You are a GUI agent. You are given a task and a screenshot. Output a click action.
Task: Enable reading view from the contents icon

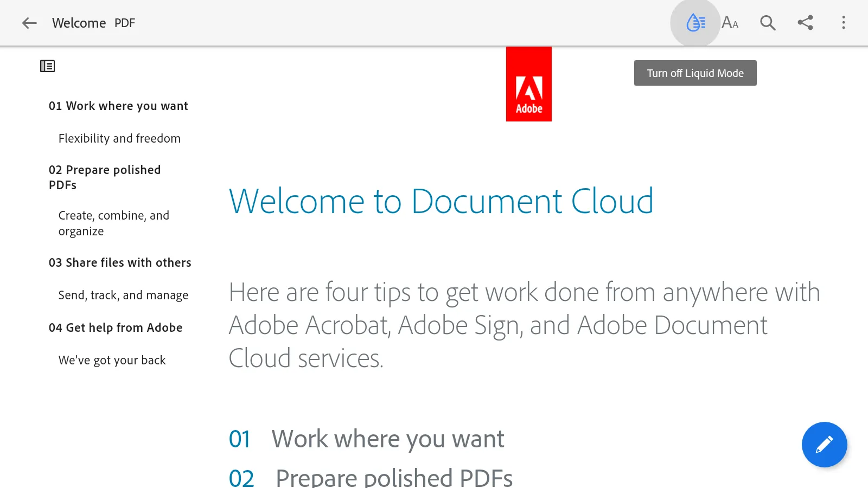[47, 65]
